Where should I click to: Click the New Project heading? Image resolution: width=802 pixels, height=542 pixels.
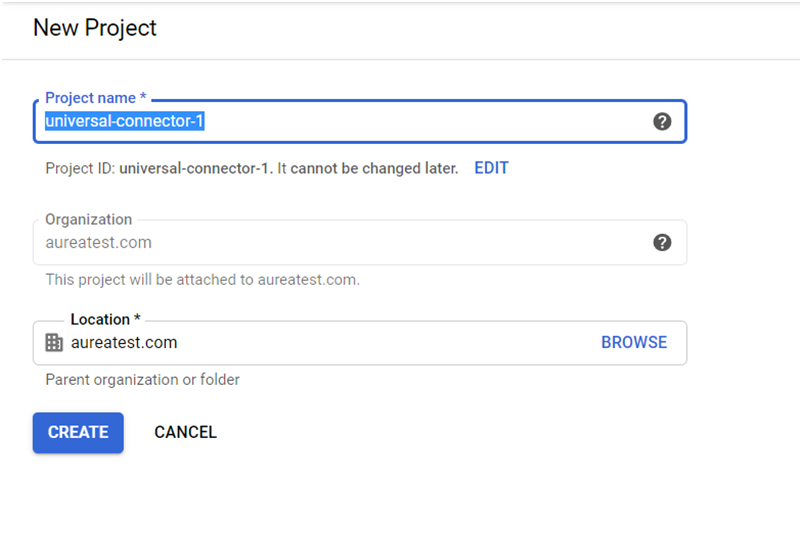[x=95, y=28]
